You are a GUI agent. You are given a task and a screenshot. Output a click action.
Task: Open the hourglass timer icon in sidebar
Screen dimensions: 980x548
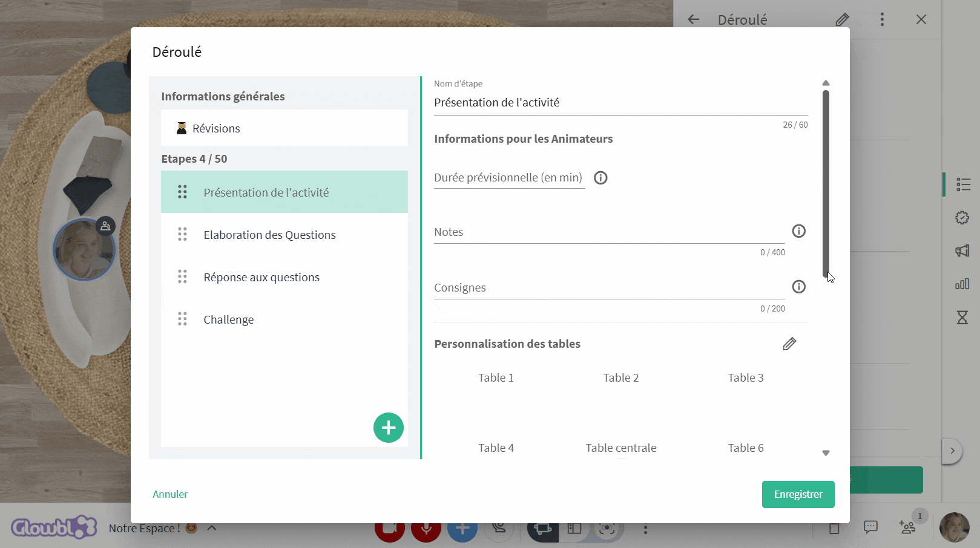[x=962, y=317]
